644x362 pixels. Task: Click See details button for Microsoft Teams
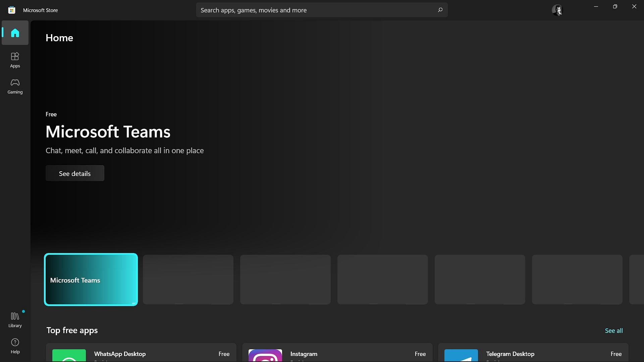pyautogui.click(x=74, y=173)
